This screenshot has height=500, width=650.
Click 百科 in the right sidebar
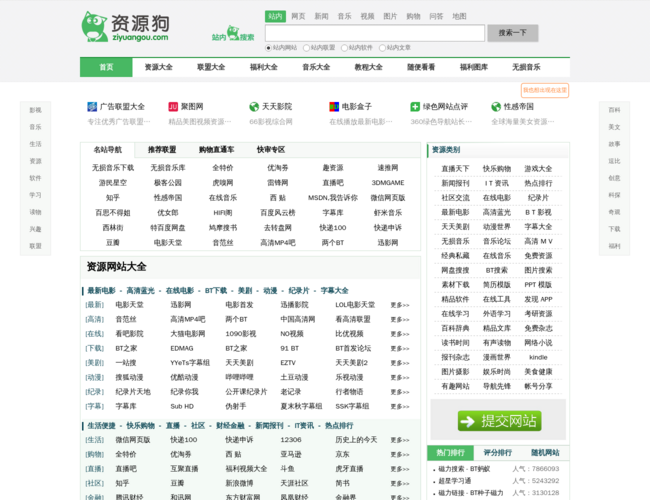click(x=614, y=110)
